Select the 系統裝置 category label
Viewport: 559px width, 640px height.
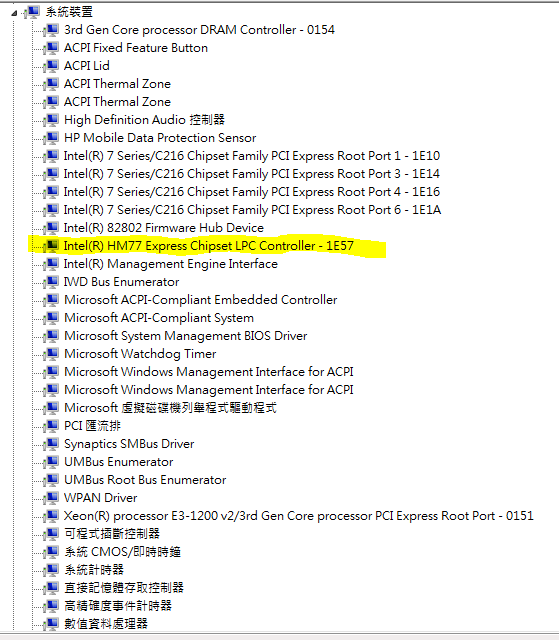tap(69, 12)
